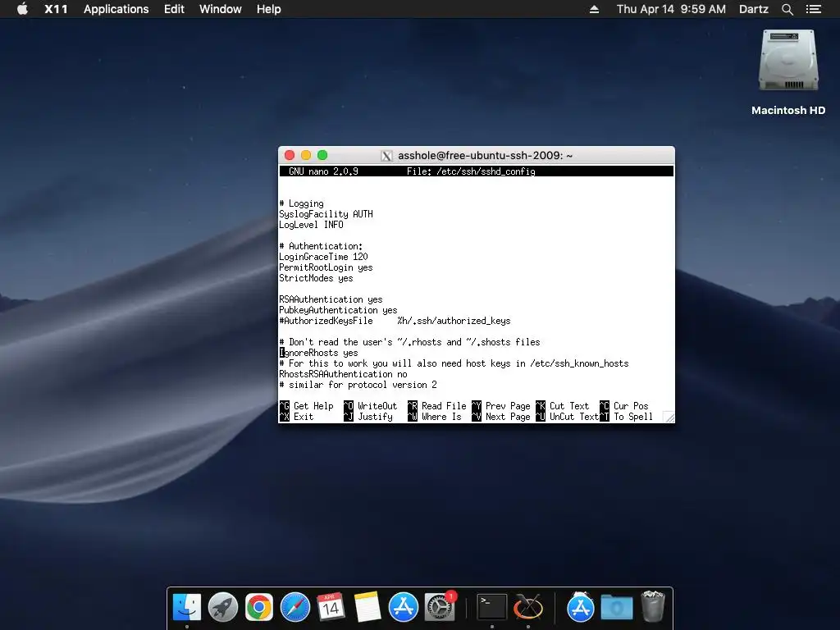Click the 'LoginGraceTime 120' line
This screenshot has width=840, height=630.
point(323,257)
